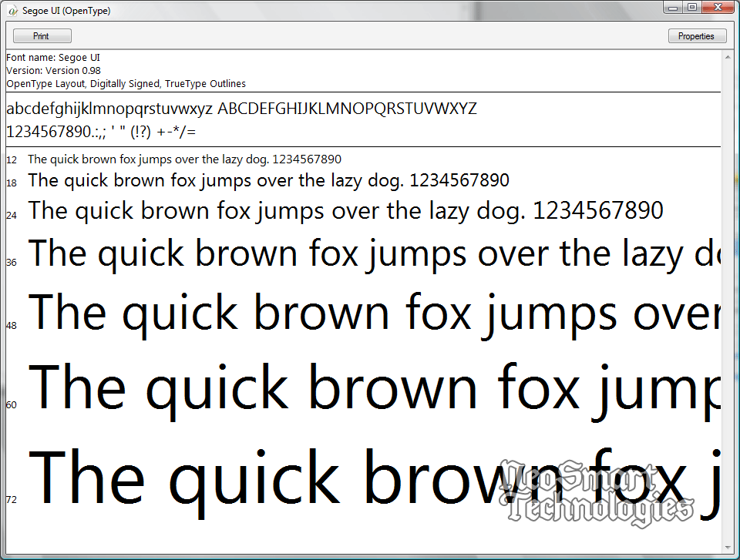Open the font Properties dialog
The width and height of the screenshot is (740, 560).
point(697,36)
